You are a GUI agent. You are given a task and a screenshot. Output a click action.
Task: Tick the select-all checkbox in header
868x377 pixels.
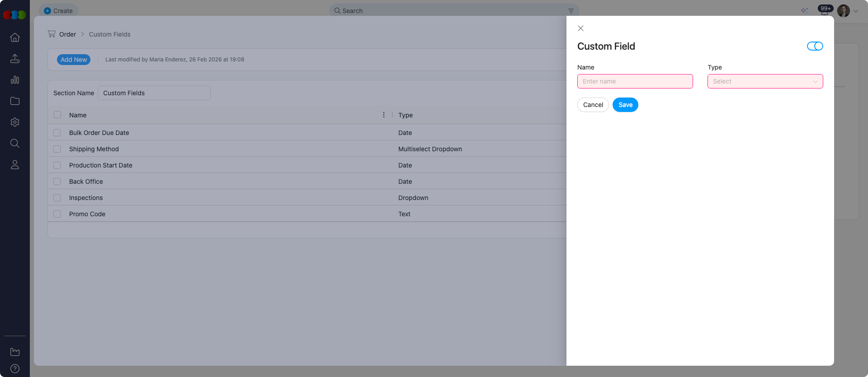click(57, 115)
